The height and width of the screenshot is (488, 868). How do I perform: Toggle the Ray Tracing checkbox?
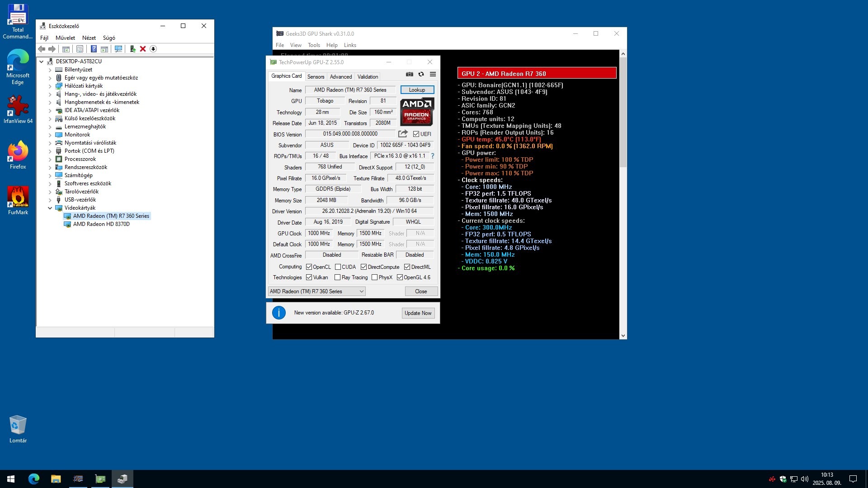(337, 277)
